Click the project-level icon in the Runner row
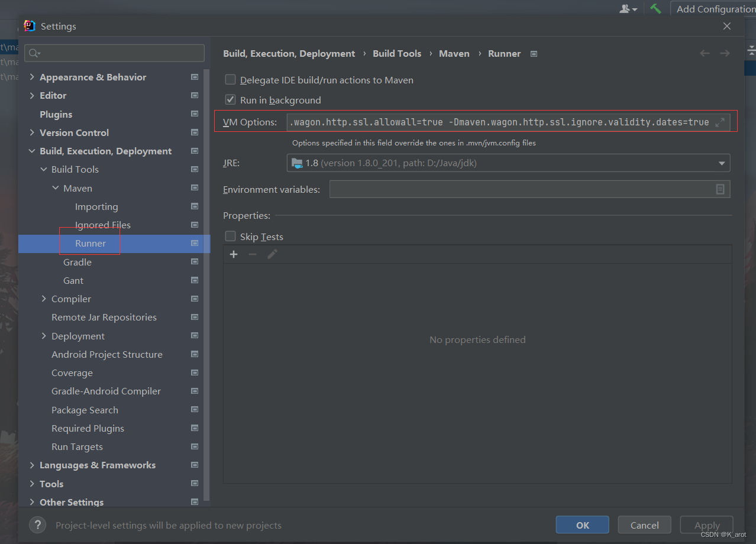Screen dimensions: 756x544 [195, 243]
